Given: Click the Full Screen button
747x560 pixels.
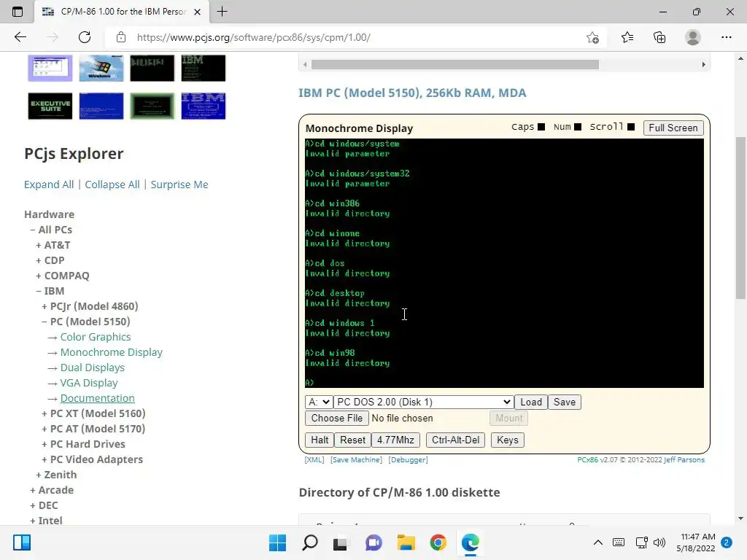Looking at the screenshot, I should coord(673,128).
